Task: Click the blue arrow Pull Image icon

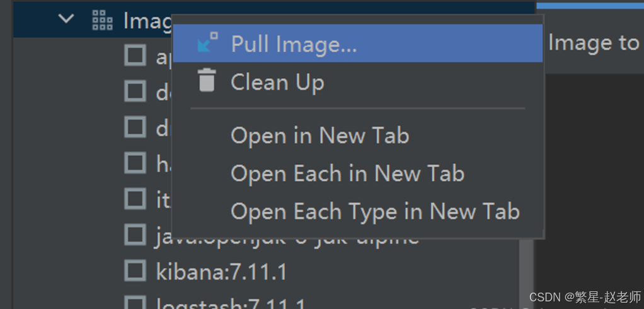Action: point(207,44)
